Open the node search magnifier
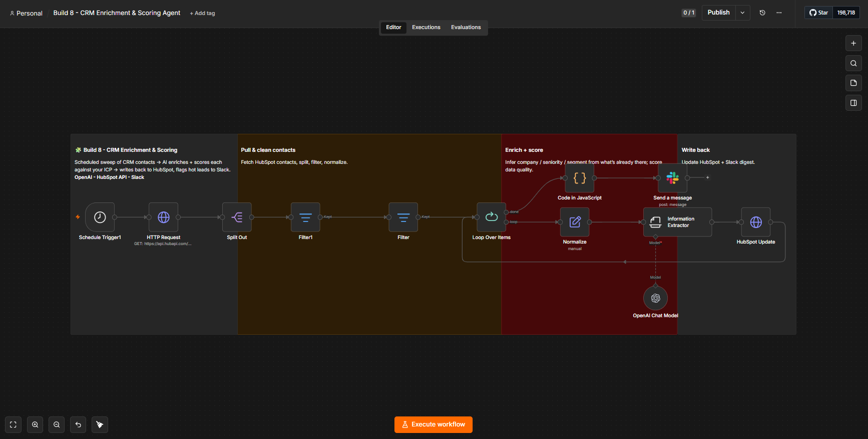The width and height of the screenshot is (868, 439). 853,63
